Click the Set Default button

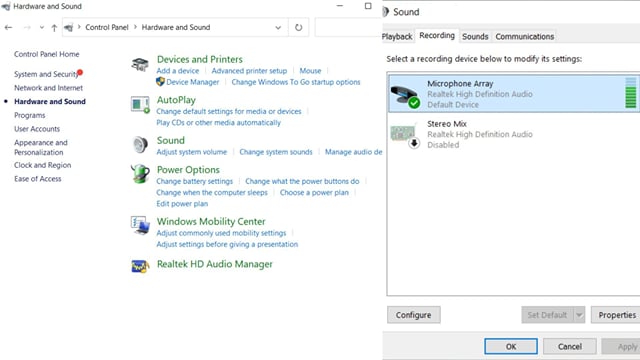click(x=547, y=315)
